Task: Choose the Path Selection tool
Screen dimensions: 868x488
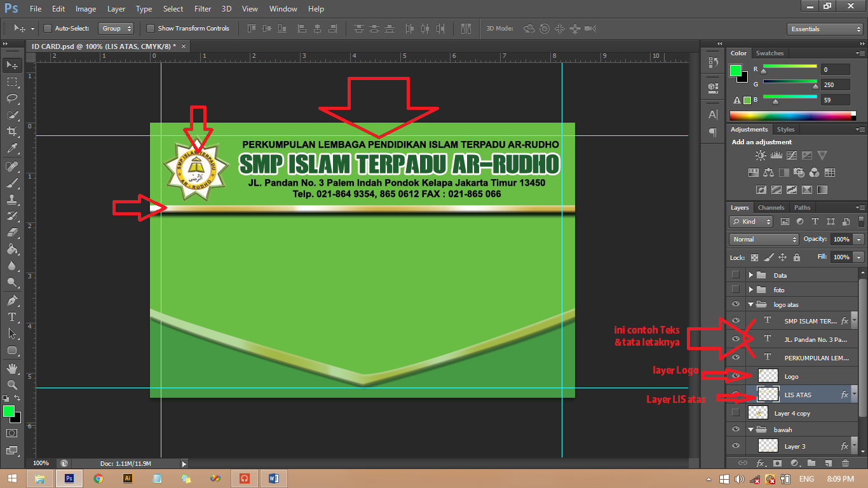Action: point(12,334)
